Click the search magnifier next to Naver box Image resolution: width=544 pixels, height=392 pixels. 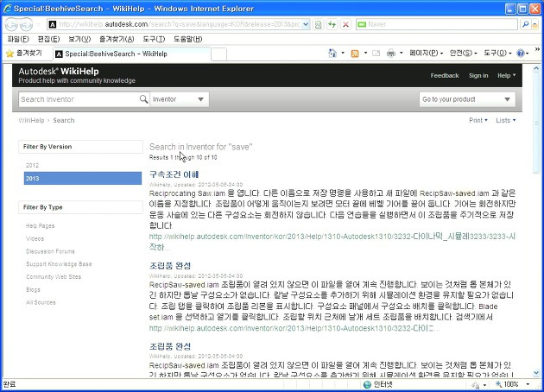pyautogui.click(x=526, y=24)
